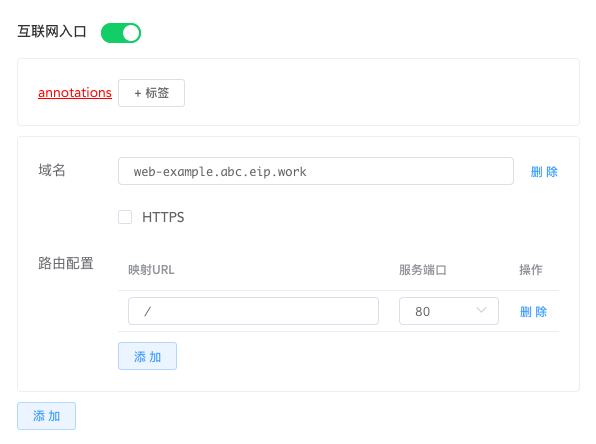Click the HTTPS label text

coord(163,217)
